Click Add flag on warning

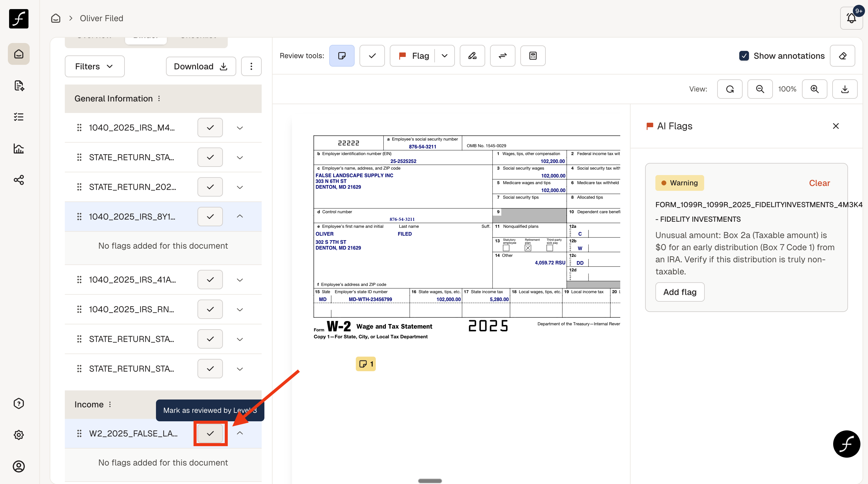point(680,292)
